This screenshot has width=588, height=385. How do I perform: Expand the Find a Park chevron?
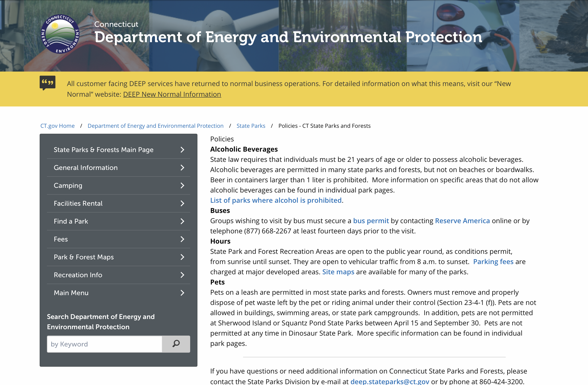pyautogui.click(x=182, y=221)
